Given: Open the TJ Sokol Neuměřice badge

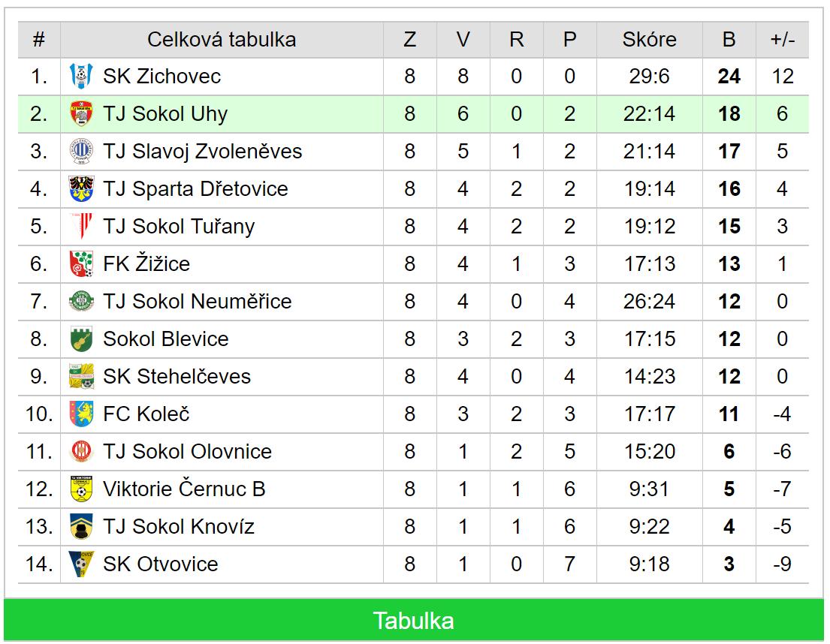Looking at the screenshot, I should (82, 302).
